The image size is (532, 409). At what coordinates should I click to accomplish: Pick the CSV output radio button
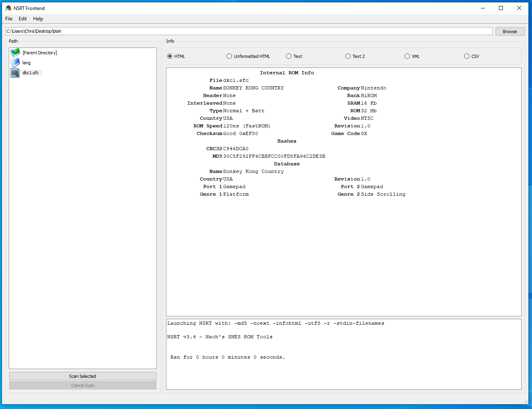(467, 56)
